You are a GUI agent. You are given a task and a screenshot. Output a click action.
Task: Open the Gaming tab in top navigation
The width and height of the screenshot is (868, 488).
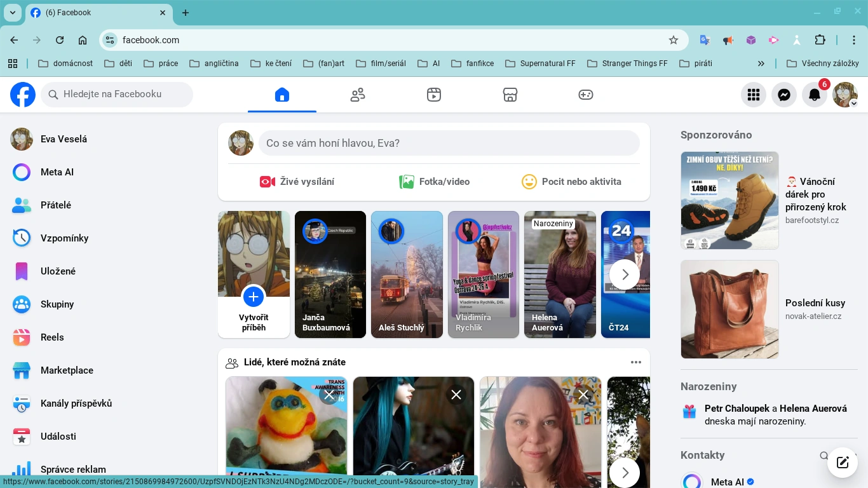click(586, 95)
